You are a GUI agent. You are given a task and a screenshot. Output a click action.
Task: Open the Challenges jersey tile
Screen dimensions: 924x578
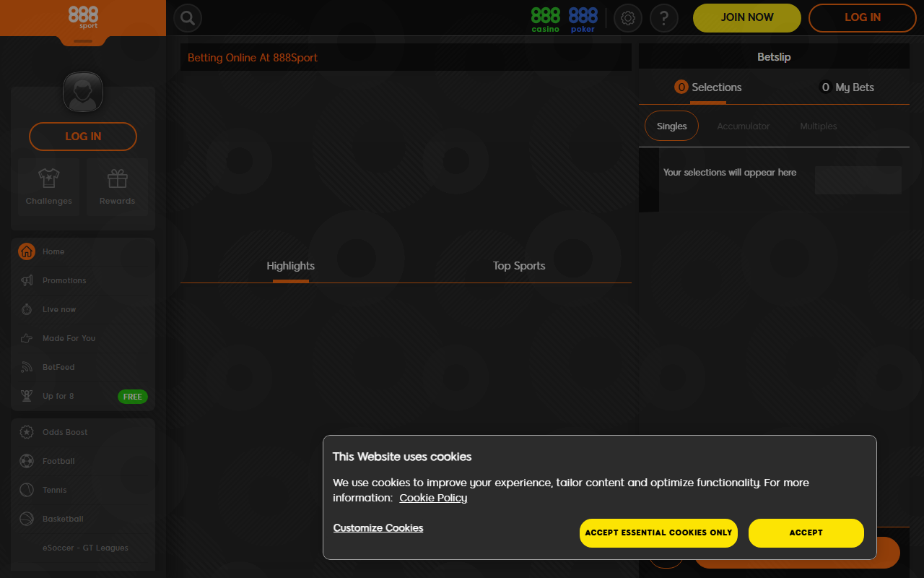[x=49, y=187]
